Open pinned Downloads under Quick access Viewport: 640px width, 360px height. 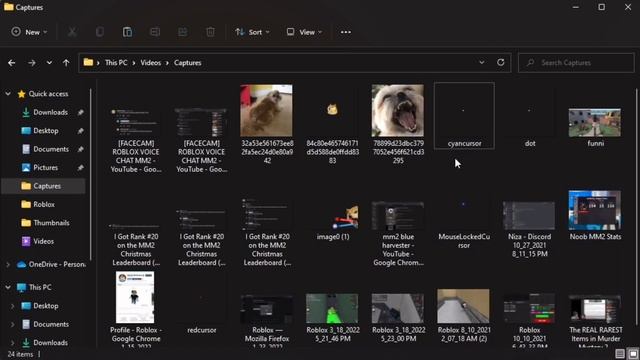click(50, 112)
